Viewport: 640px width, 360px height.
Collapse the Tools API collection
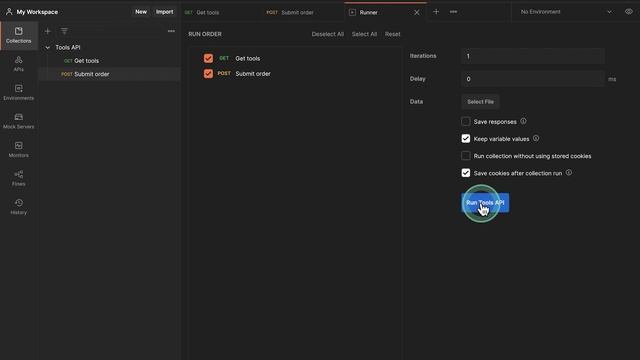tap(48, 47)
